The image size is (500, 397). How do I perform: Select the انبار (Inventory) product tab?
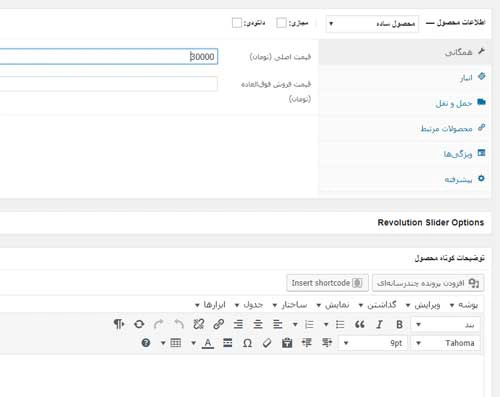click(x=404, y=78)
